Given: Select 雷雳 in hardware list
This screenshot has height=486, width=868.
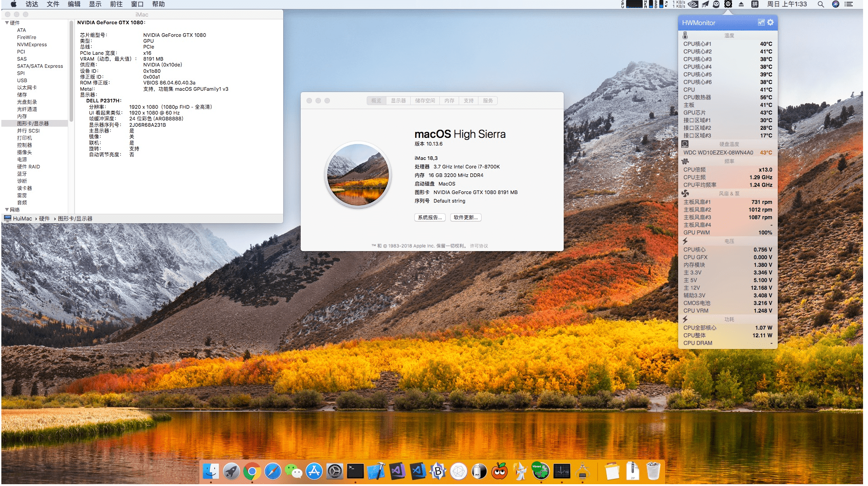Looking at the screenshot, I should [x=22, y=195].
